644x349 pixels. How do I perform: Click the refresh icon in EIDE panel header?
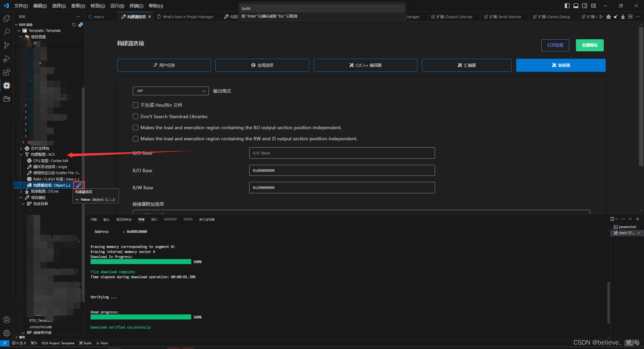(x=73, y=24)
